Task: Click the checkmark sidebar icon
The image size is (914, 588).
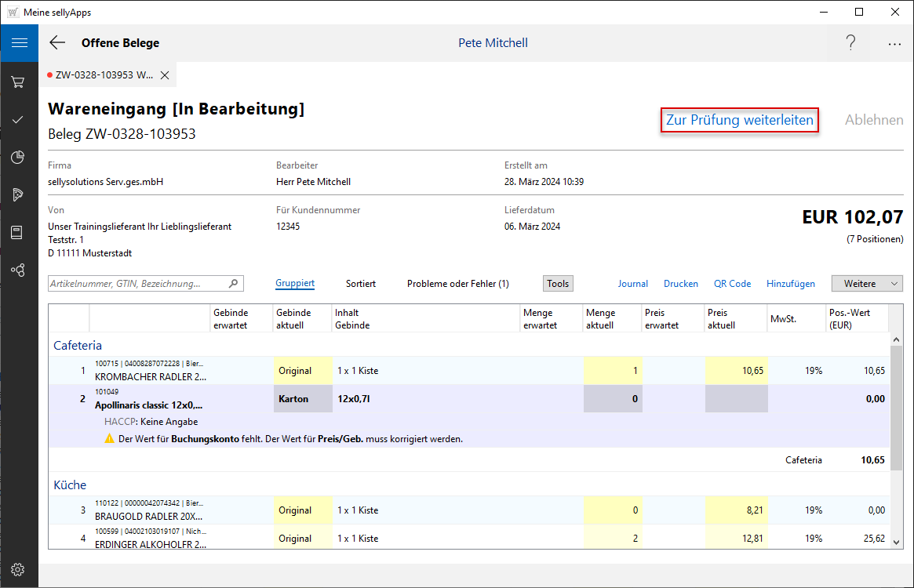Action: click(19, 120)
